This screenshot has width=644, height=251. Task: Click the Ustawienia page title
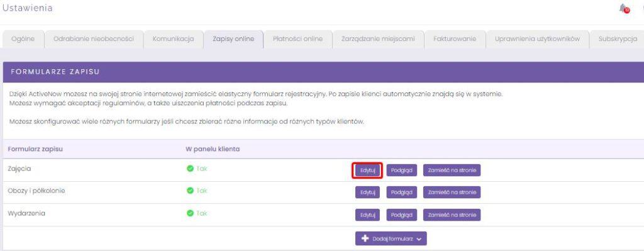28,8
